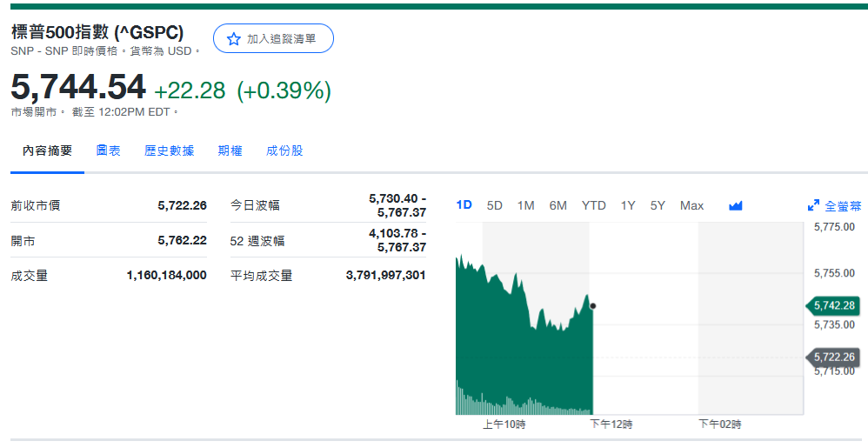This screenshot has height=448, width=868.
Task: Click the 5,742.28 green price label
Action: point(834,305)
